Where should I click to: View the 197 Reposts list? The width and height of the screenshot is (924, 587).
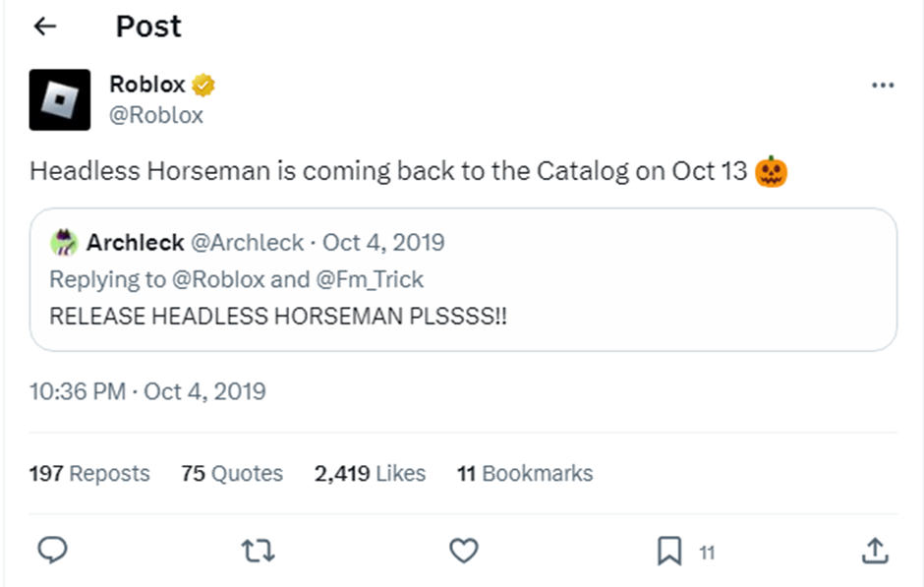coord(89,473)
